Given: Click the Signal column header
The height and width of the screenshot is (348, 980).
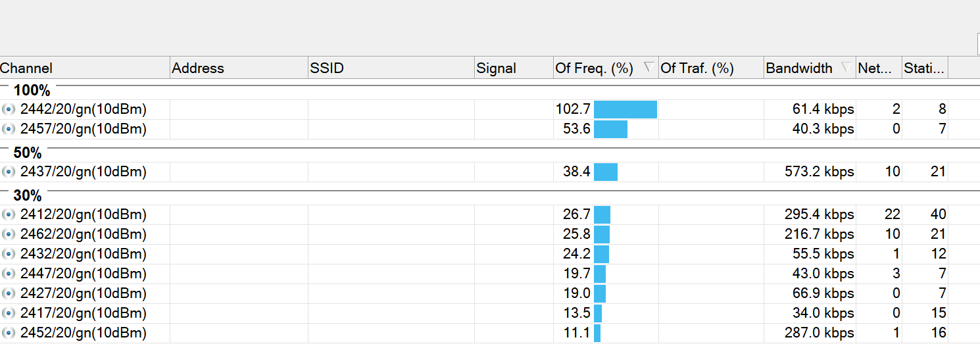Looking at the screenshot, I should click(496, 68).
